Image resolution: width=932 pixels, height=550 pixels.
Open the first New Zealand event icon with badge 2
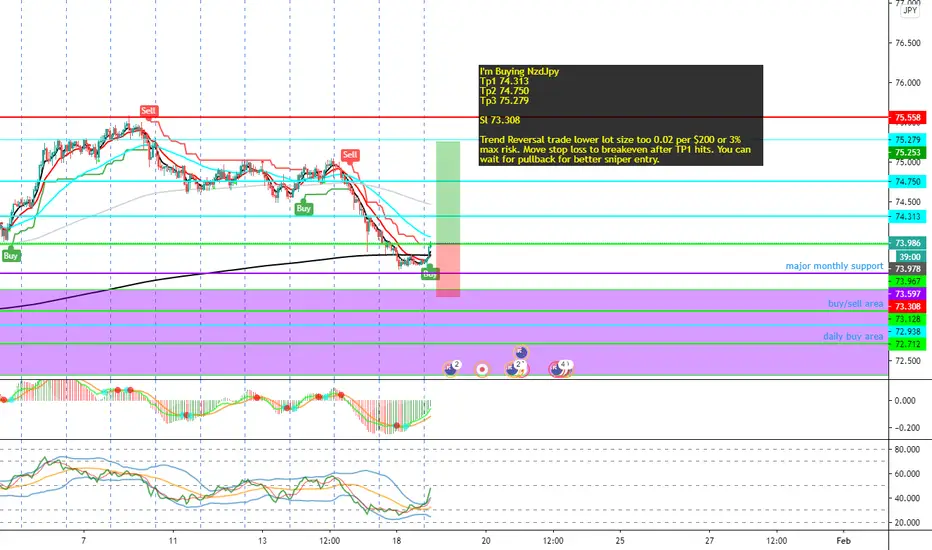pos(451,369)
